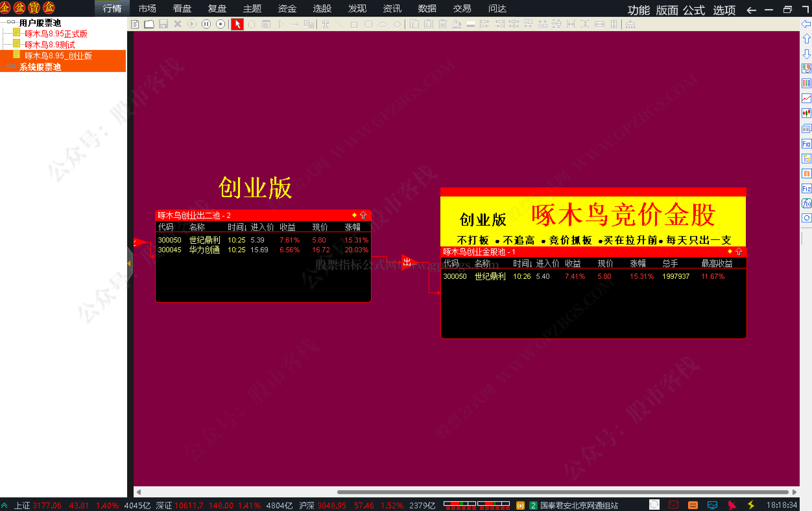Open the 问达 menu
The height and width of the screenshot is (511, 812).
497,8
